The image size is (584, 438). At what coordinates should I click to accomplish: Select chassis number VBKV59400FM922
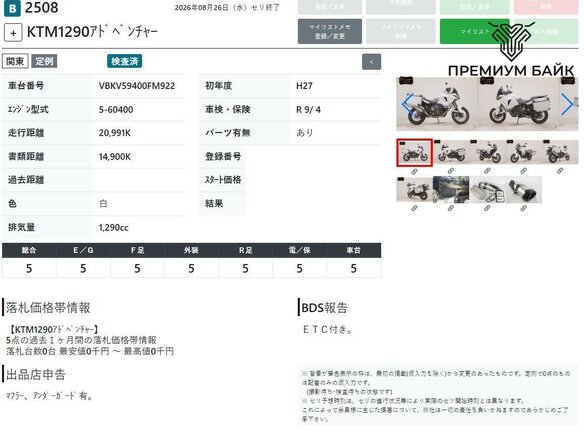[137, 86]
